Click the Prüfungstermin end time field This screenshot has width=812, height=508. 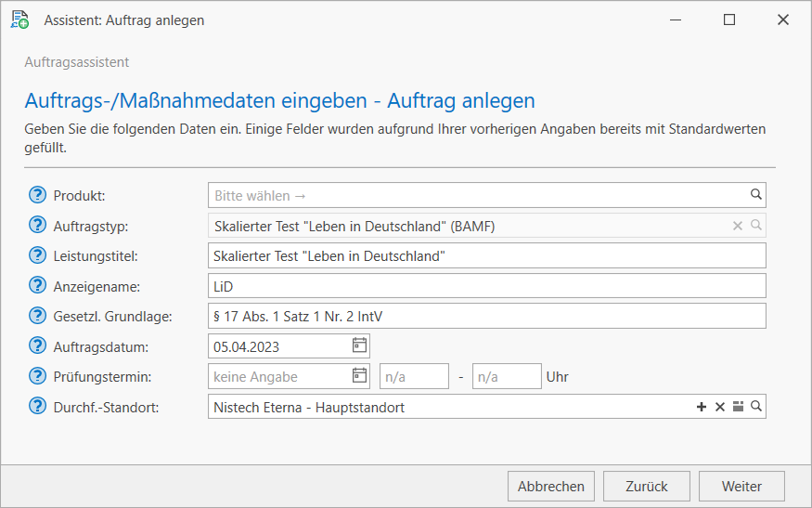[506, 376]
